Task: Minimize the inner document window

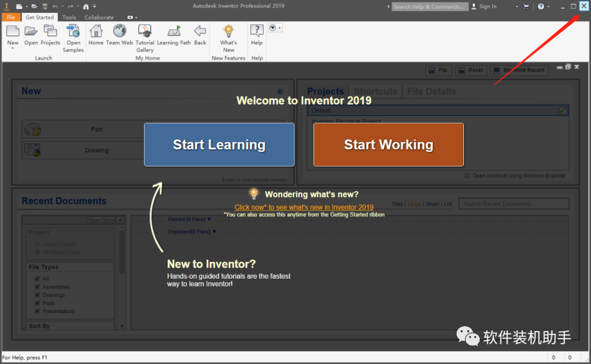Action: [x=560, y=67]
